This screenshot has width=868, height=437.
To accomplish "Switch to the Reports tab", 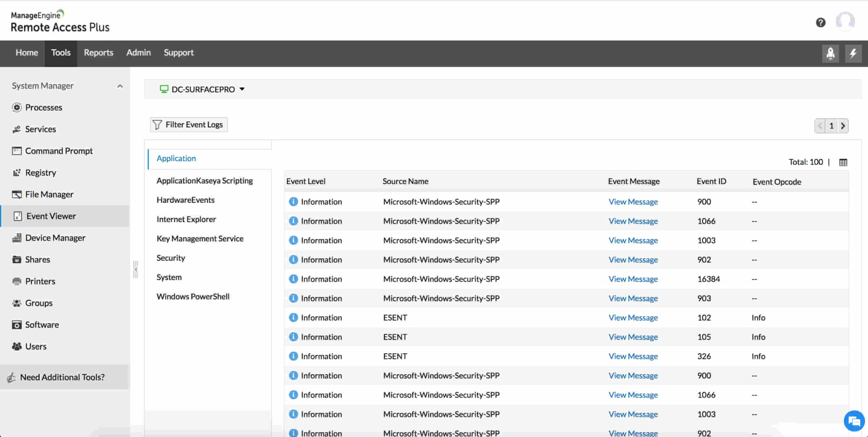I will pos(98,53).
